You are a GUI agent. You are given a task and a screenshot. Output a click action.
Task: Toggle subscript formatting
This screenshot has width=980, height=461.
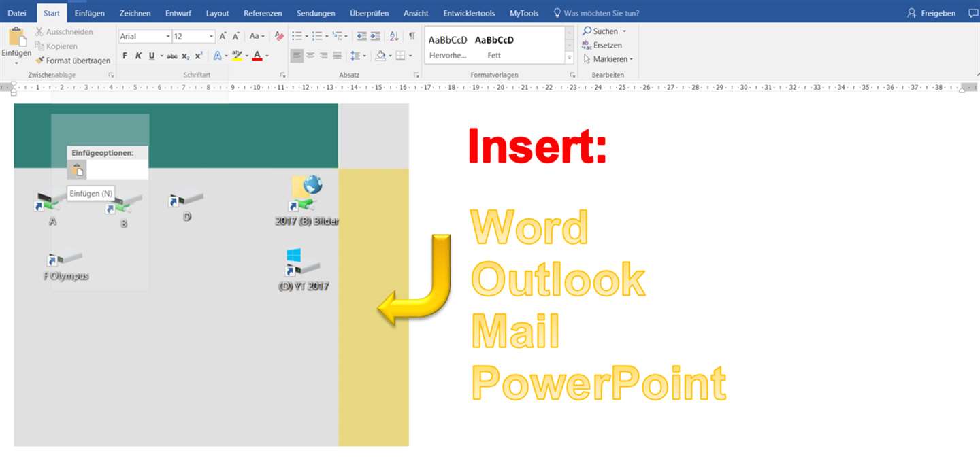pyautogui.click(x=186, y=56)
